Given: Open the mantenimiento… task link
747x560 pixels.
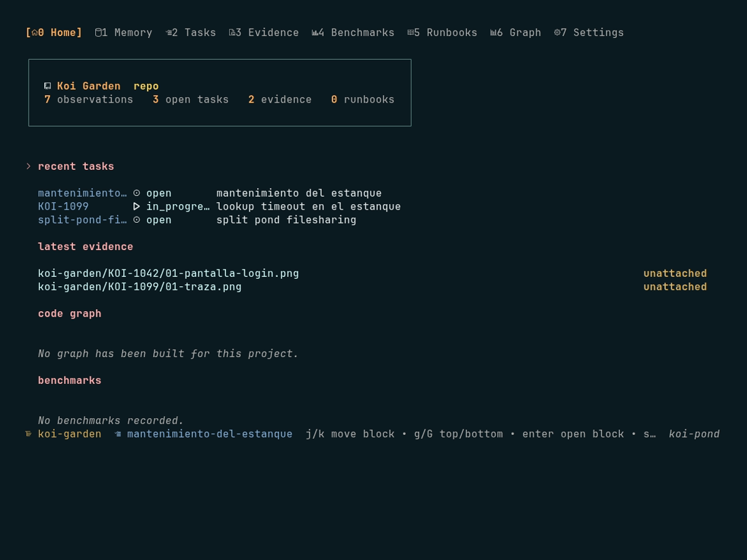Looking at the screenshot, I should (x=82, y=193).
